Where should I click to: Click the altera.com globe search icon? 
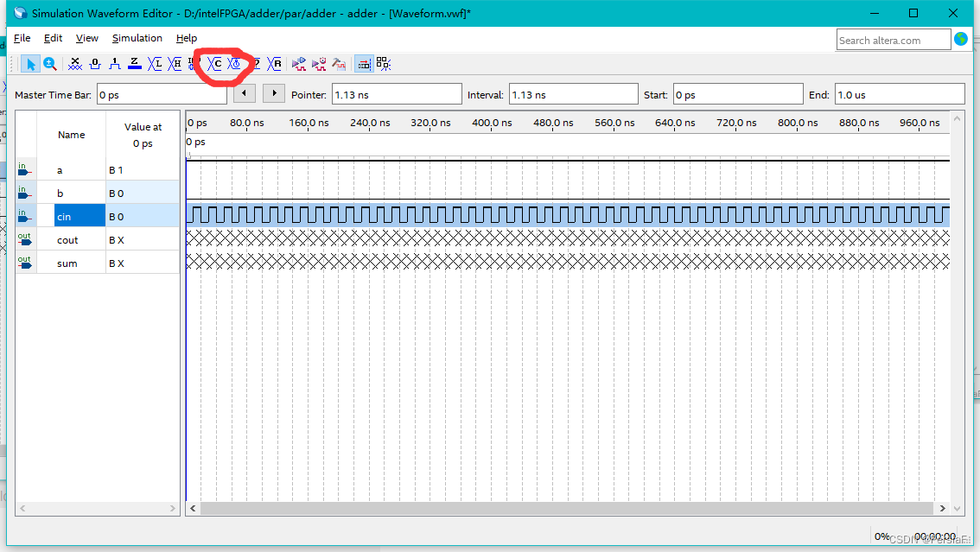point(961,40)
